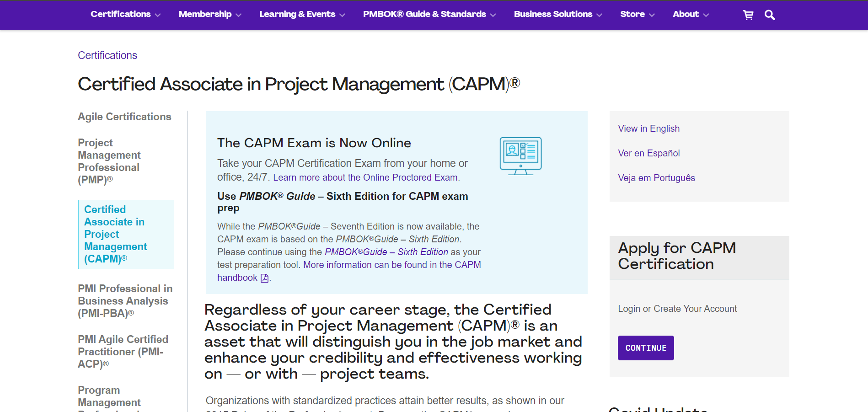This screenshot has width=868, height=412.
Task: Click Learn more about Online Proctored Exam
Action: [x=365, y=177]
